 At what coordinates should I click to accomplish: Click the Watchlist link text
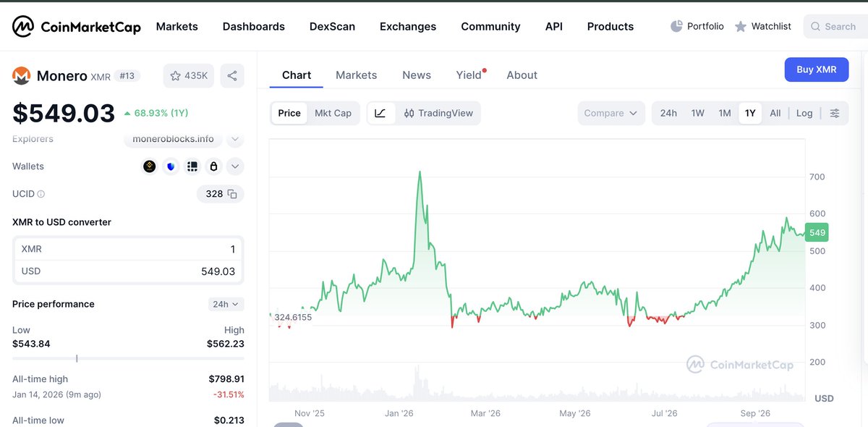click(x=771, y=26)
